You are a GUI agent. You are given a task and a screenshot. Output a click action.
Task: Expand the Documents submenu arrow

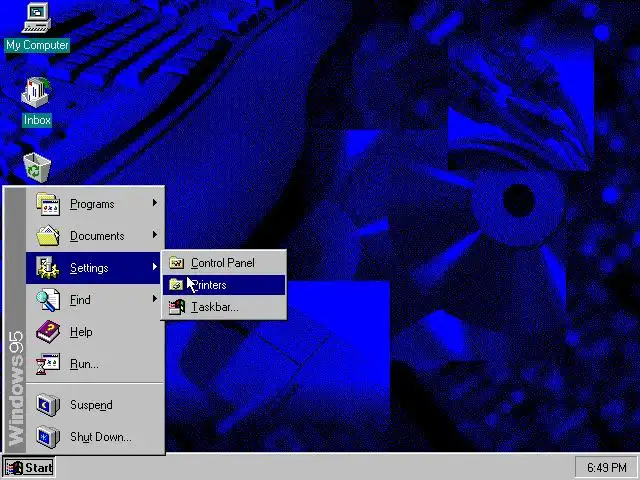tap(155, 235)
